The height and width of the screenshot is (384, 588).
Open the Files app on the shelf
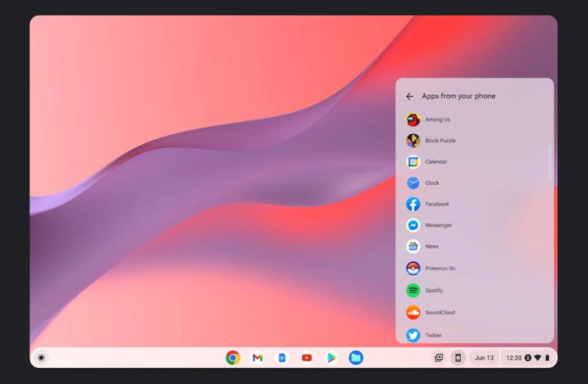(356, 358)
